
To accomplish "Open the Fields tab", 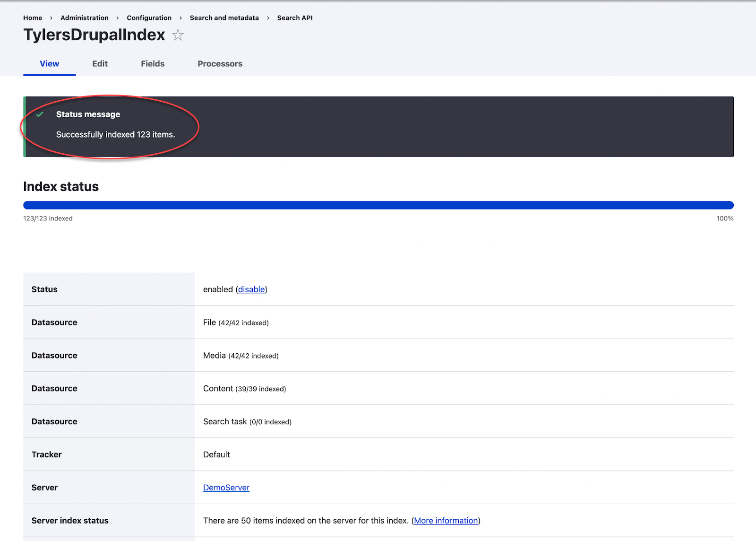I will click(x=152, y=63).
